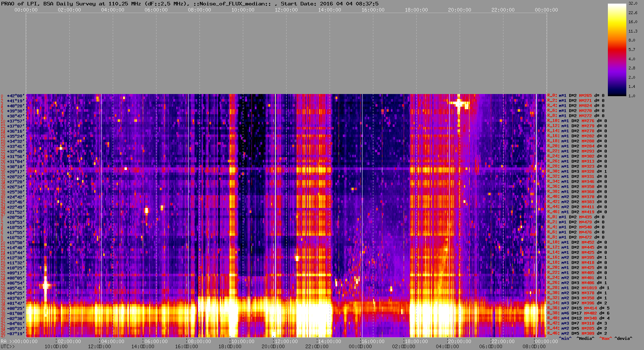
Task: Click 14:00:00 on the RA axis
Action: 330,341
